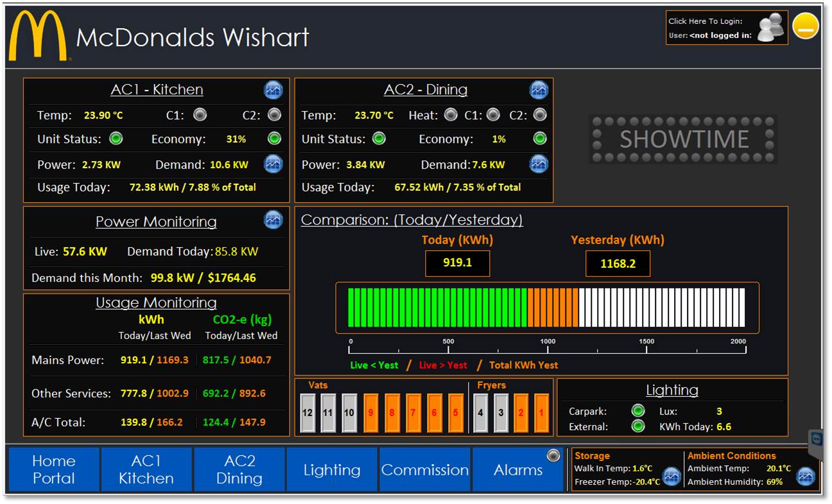Select Vat 11 indicator
The image size is (832, 504).
point(328,413)
